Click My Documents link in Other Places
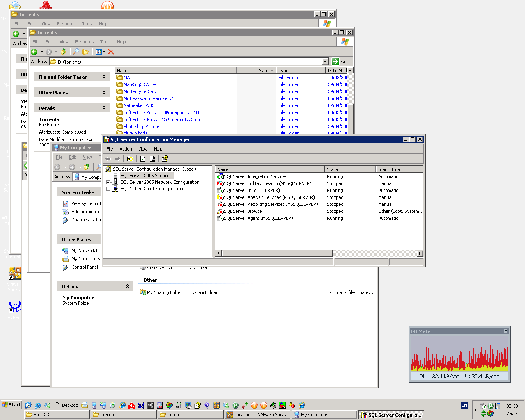525x420 pixels. tap(86, 259)
